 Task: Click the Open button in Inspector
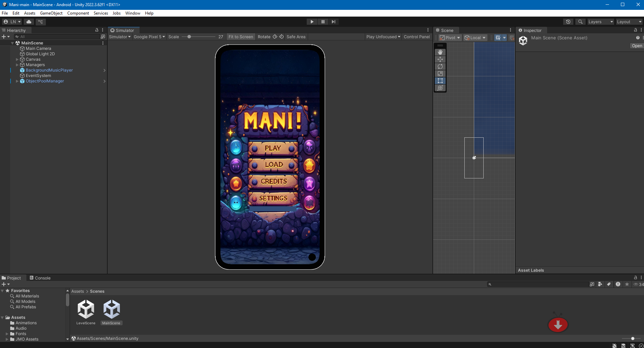[637, 46]
